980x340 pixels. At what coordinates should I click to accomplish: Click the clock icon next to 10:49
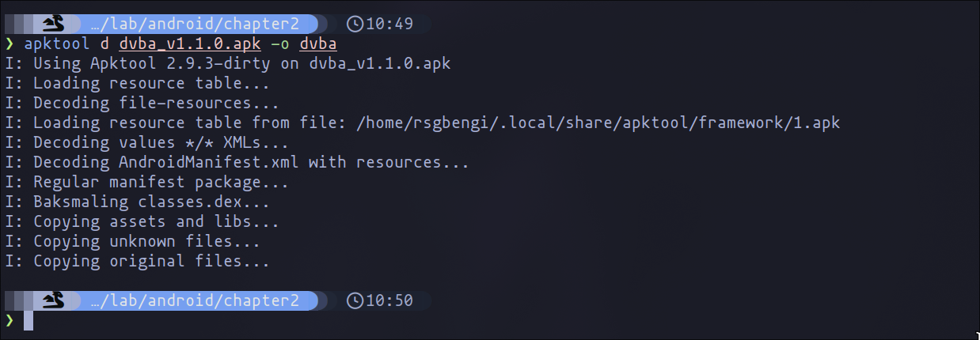(355, 24)
